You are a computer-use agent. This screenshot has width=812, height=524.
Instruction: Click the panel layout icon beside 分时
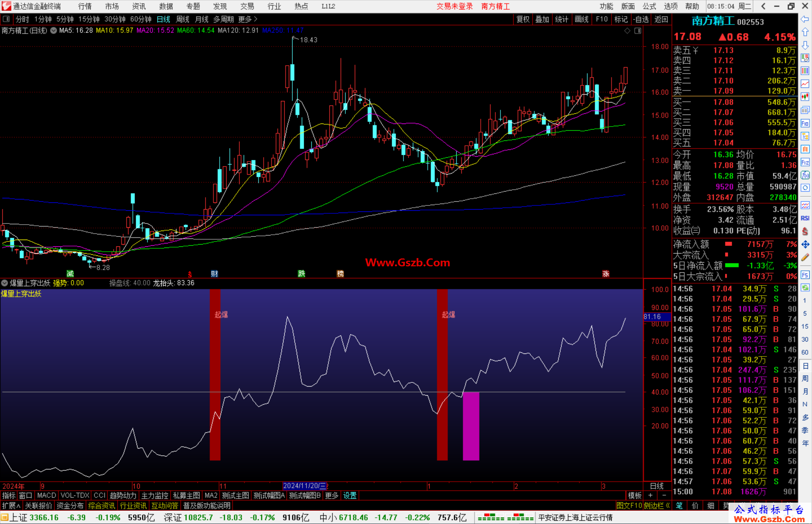click(x=6, y=19)
